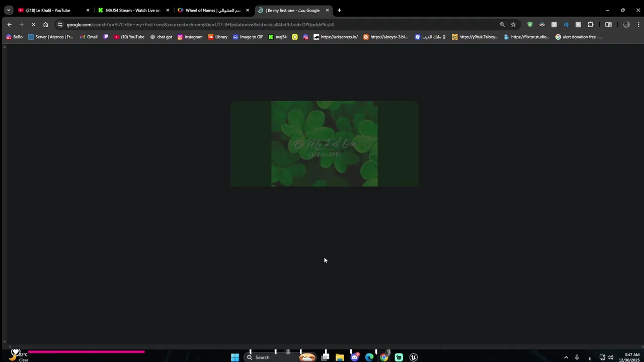Open the BeBo bookmark

(x=14, y=37)
